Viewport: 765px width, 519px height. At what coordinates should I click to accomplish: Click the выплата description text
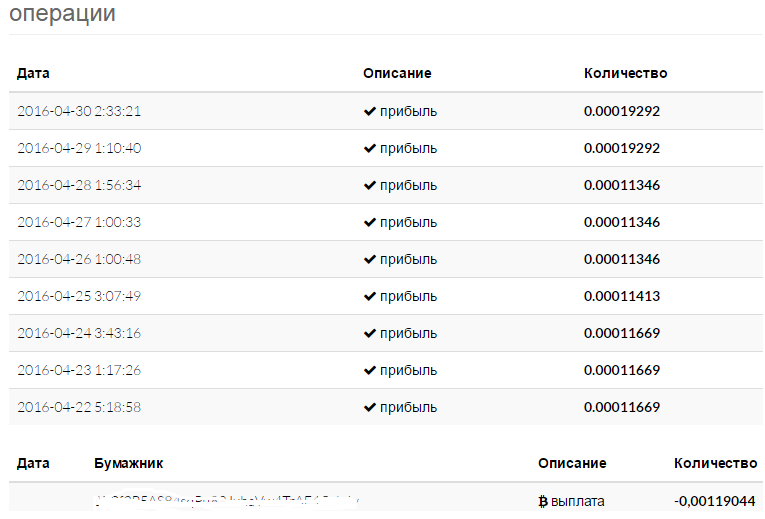tap(579, 500)
